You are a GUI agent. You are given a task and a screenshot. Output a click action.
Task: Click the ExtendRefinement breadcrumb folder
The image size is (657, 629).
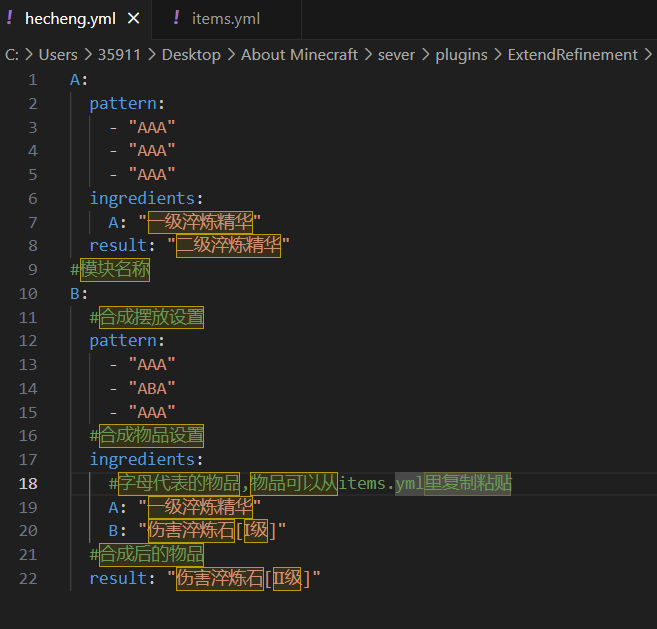[572, 55]
